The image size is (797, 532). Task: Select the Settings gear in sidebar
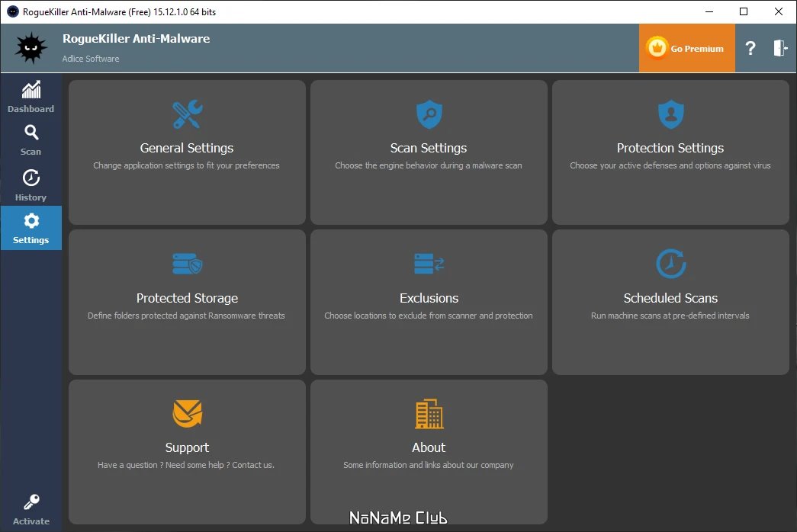pos(31,221)
